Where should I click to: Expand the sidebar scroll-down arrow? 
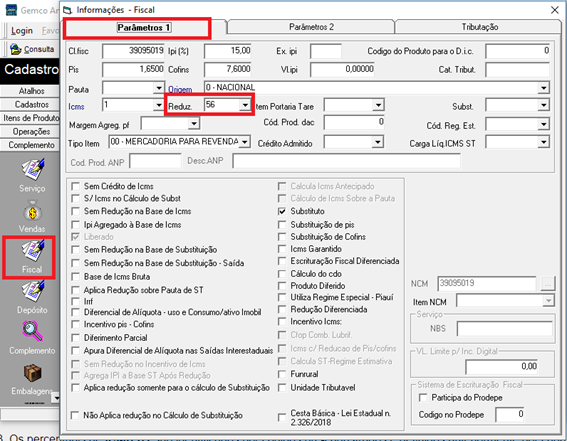56,398
